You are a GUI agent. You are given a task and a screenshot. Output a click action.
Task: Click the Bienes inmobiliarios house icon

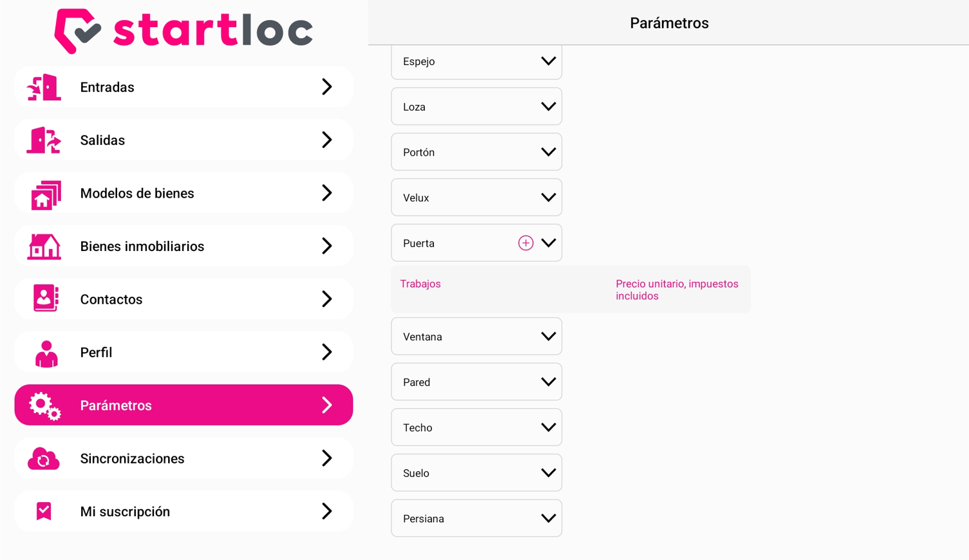44,246
